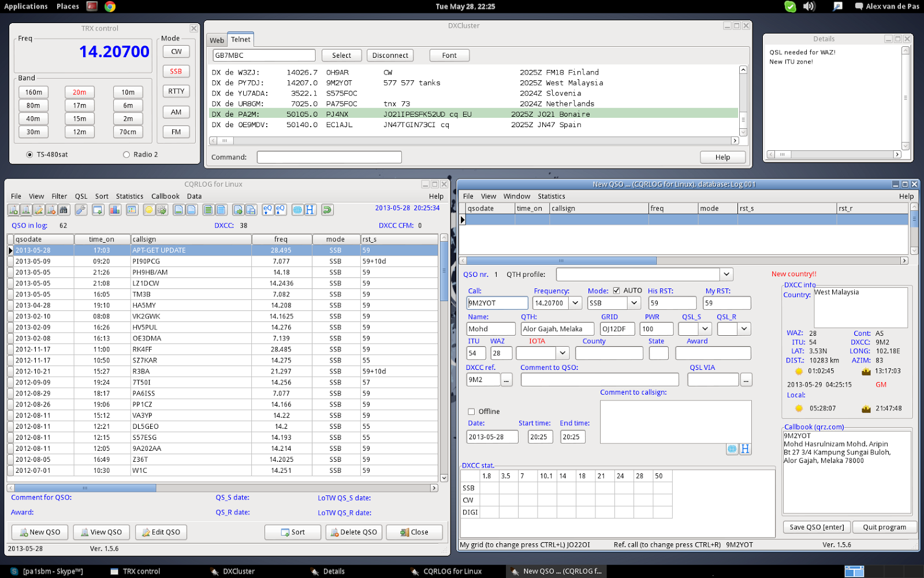Select the 40m band button
This screenshot has height=578, width=924.
(33, 119)
